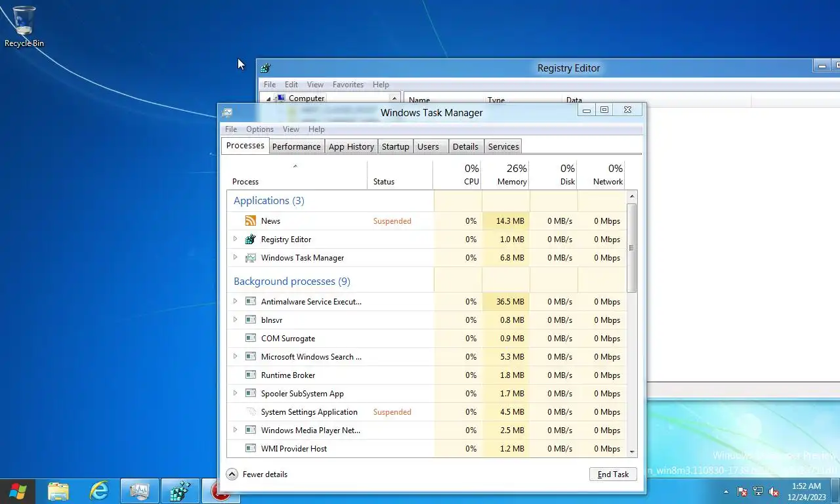Screen dimensions: 840x504
Task: Click the taskbar clock showing 1:52 AM
Action: tap(807, 492)
